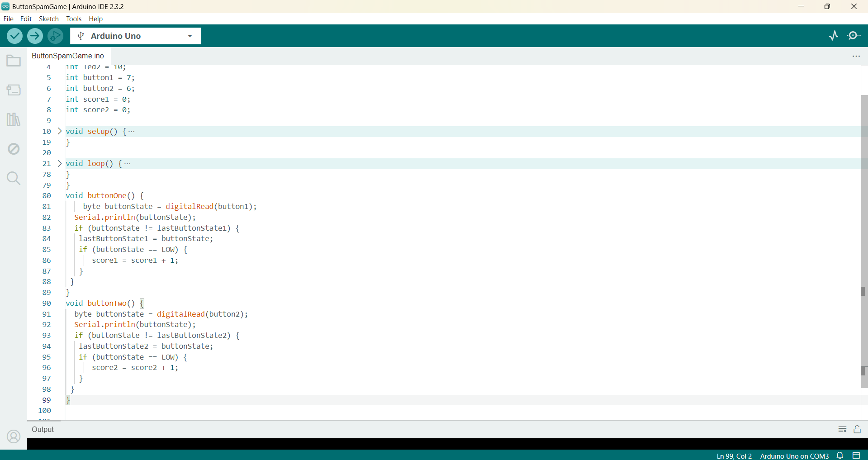Place cursor on score1 = score1 + 1
Image resolution: width=868 pixels, height=460 pixels.
click(135, 260)
